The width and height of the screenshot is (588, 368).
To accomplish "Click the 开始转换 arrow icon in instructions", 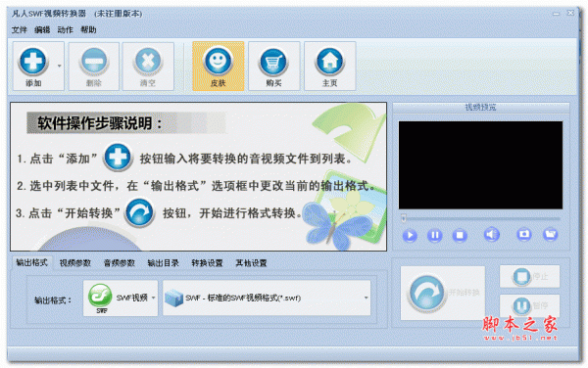I will [x=139, y=212].
